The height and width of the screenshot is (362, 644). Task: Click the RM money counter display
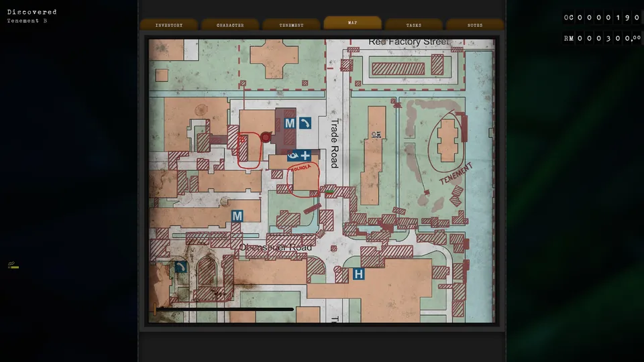click(x=602, y=38)
